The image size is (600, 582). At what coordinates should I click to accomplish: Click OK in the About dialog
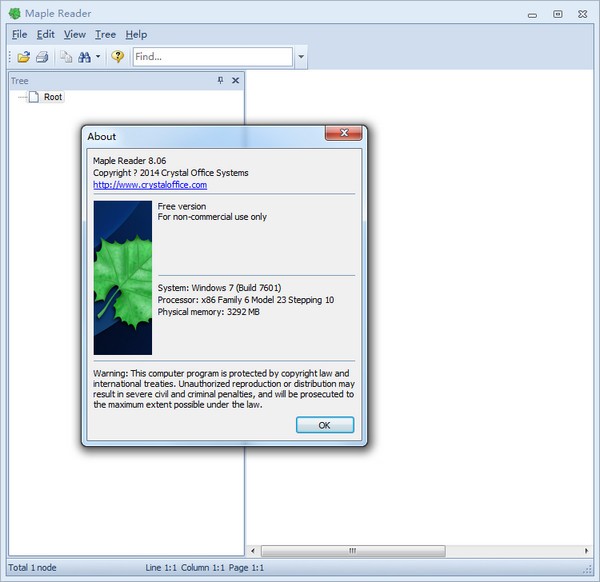(325, 425)
